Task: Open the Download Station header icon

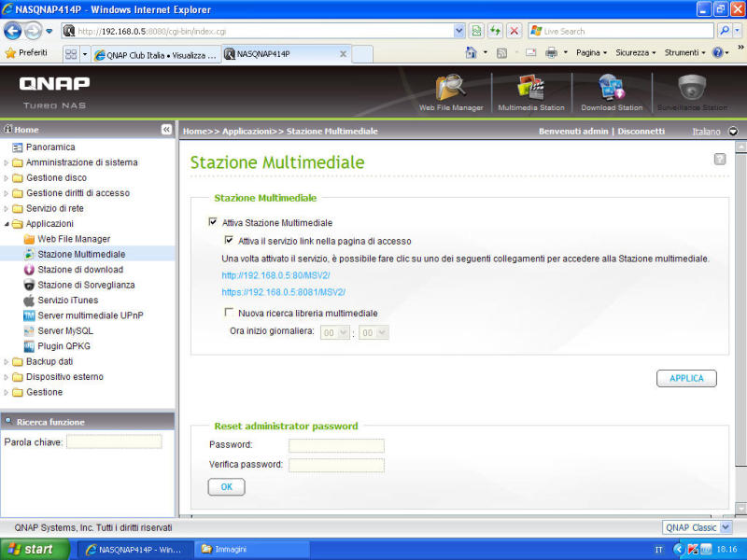Action: pyautogui.click(x=611, y=90)
